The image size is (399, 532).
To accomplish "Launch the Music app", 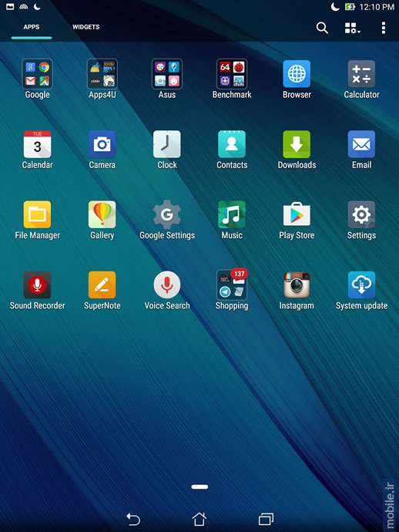I will pos(232,214).
